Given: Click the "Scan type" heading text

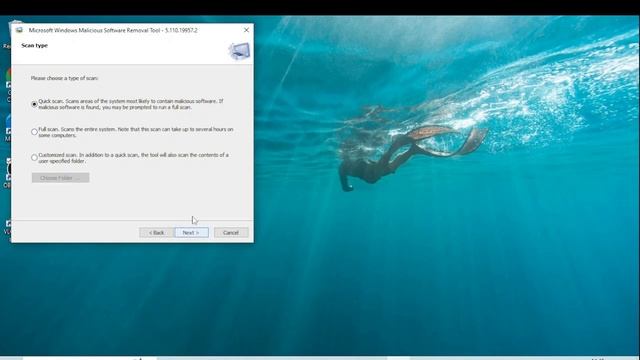Looking at the screenshot, I should click(x=35, y=45).
